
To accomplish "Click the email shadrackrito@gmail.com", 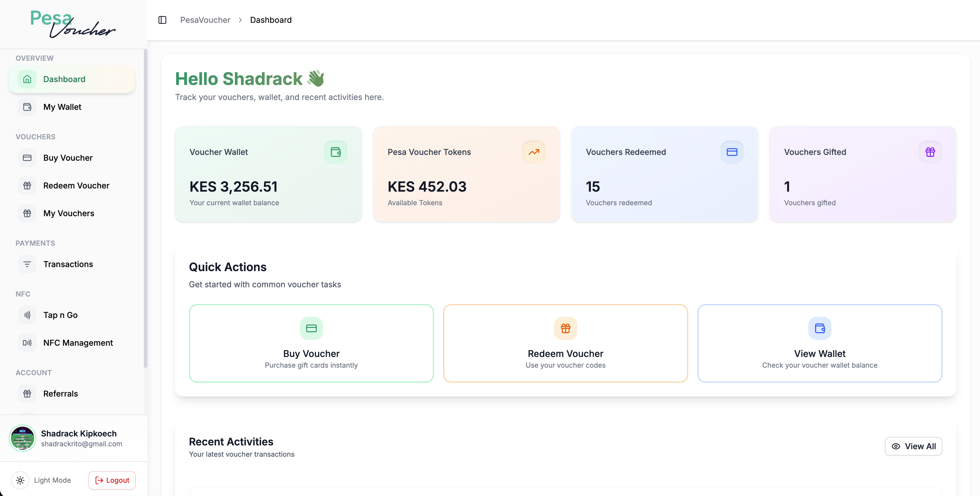I will (81, 444).
